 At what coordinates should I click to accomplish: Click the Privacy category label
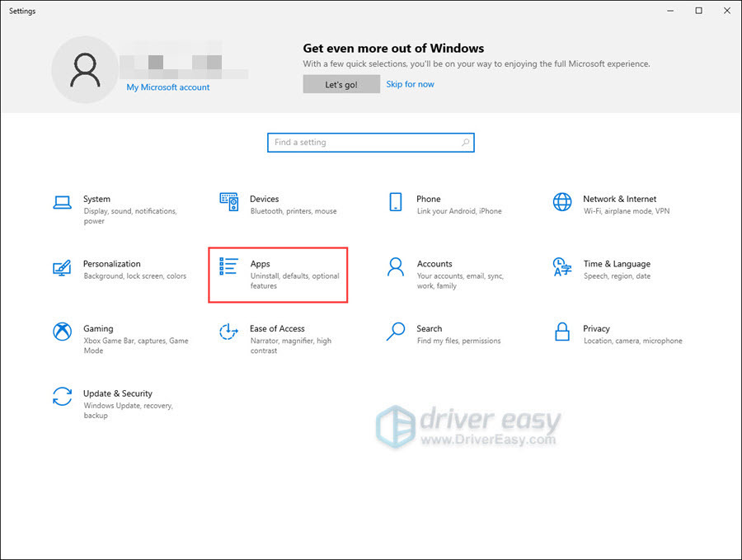pyautogui.click(x=596, y=328)
